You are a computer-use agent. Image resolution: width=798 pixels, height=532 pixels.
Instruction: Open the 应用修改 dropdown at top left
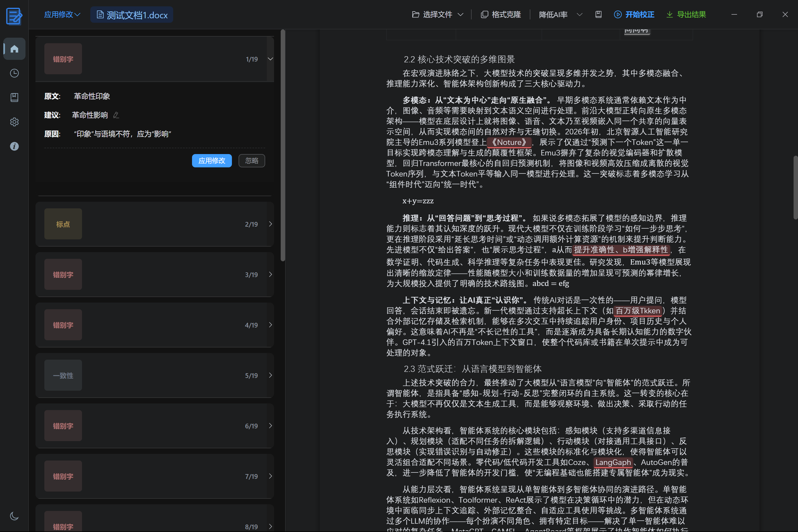[62, 15]
